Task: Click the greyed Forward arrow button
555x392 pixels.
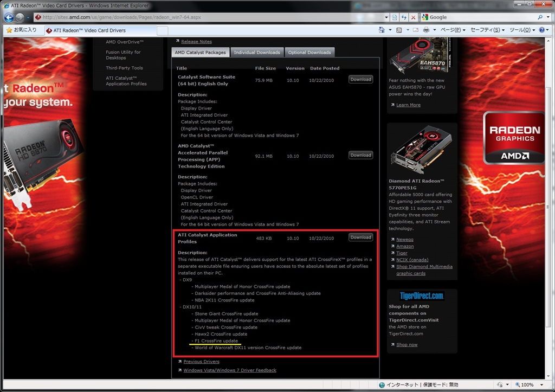Action: pos(20,17)
